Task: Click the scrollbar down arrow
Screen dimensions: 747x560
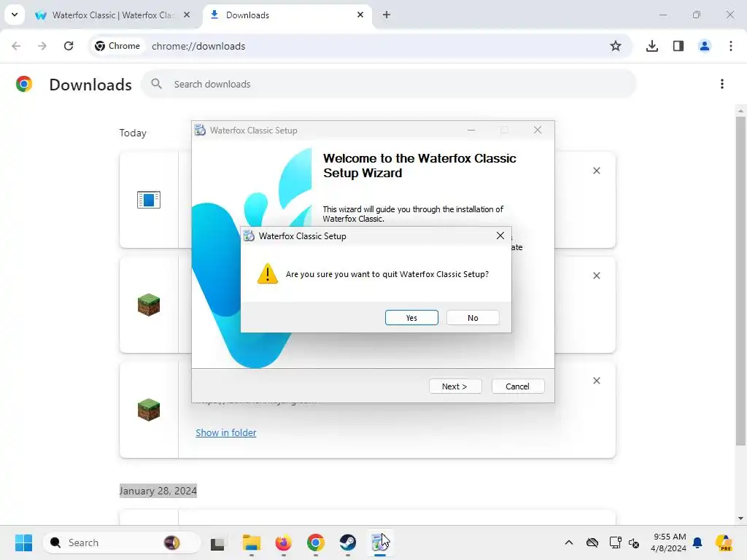Action: pyautogui.click(x=740, y=518)
